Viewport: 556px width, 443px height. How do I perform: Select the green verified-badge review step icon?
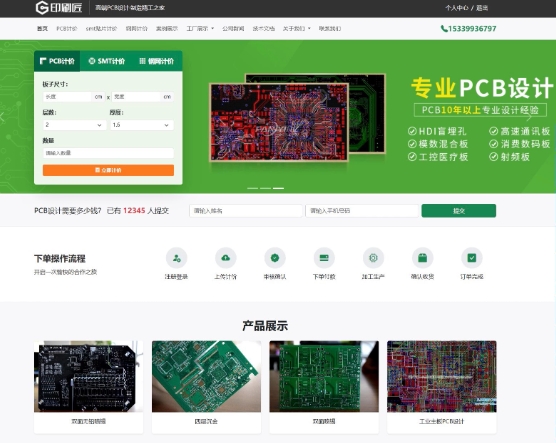pos(275,258)
